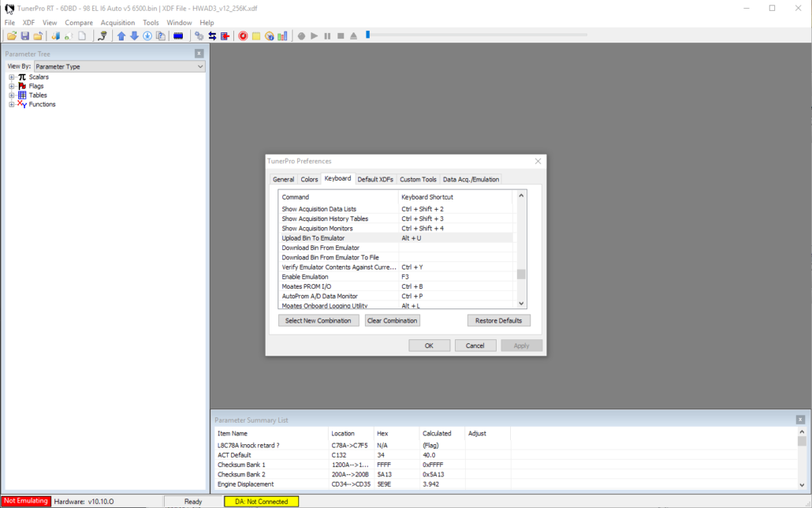Expand the Functions tree node
Image resolution: width=812 pixels, height=508 pixels.
coord(11,104)
